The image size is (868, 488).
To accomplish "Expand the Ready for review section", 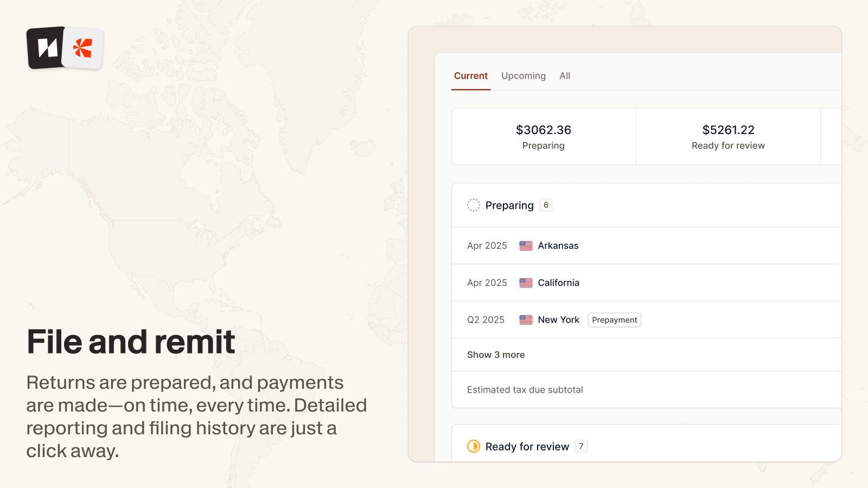I will click(x=527, y=447).
